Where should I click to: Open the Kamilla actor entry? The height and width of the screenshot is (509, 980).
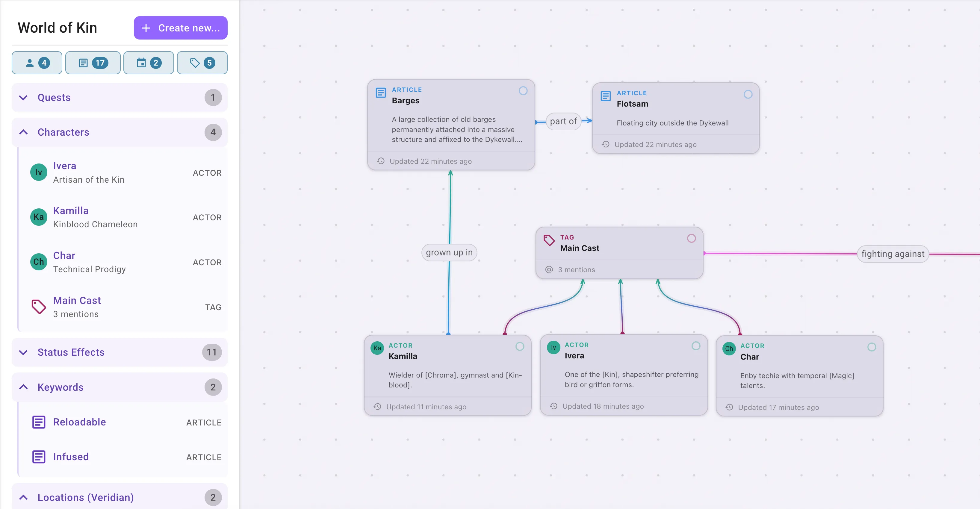click(123, 217)
